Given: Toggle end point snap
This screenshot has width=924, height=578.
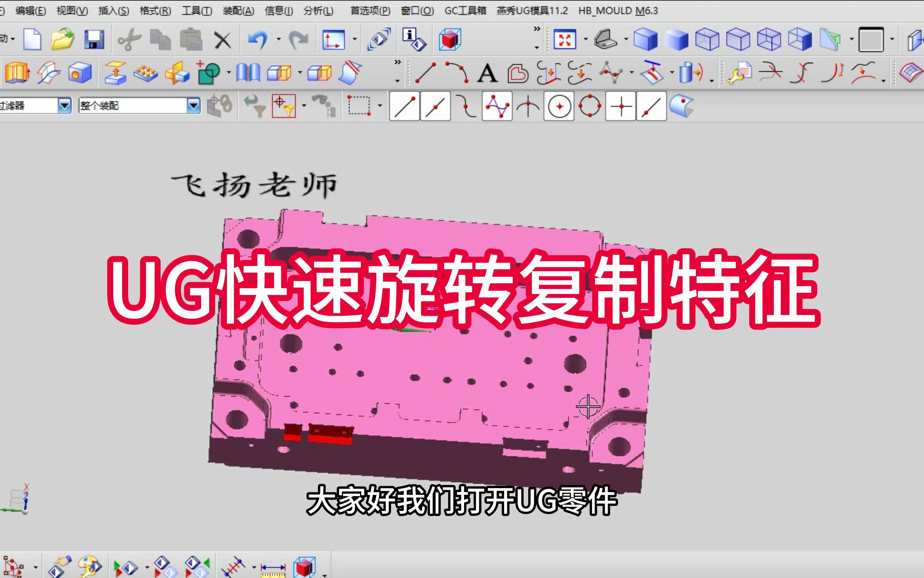Looking at the screenshot, I should pos(404,106).
